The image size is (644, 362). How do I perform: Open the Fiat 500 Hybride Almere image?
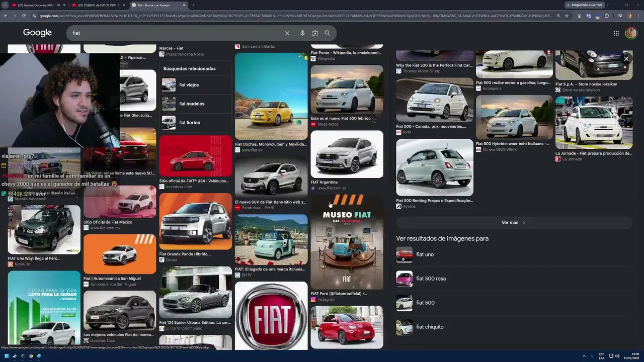coord(514,117)
